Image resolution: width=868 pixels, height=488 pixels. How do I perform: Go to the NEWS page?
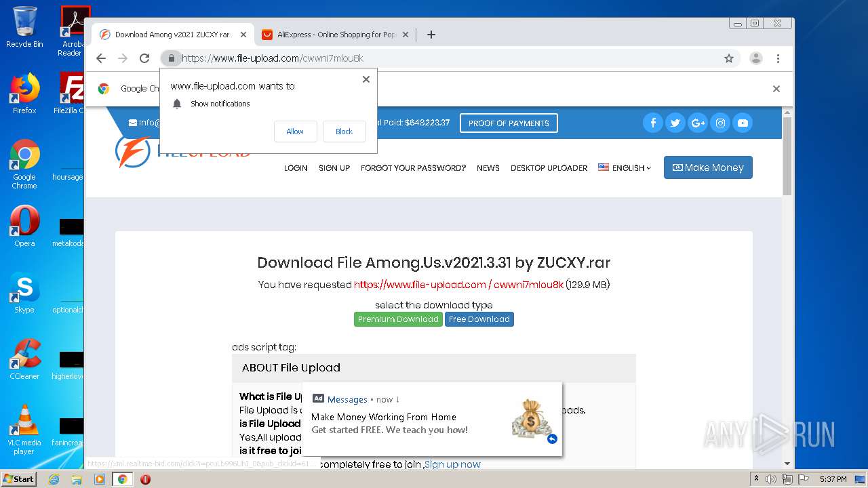pyautogui.click(x=488, y=168)
